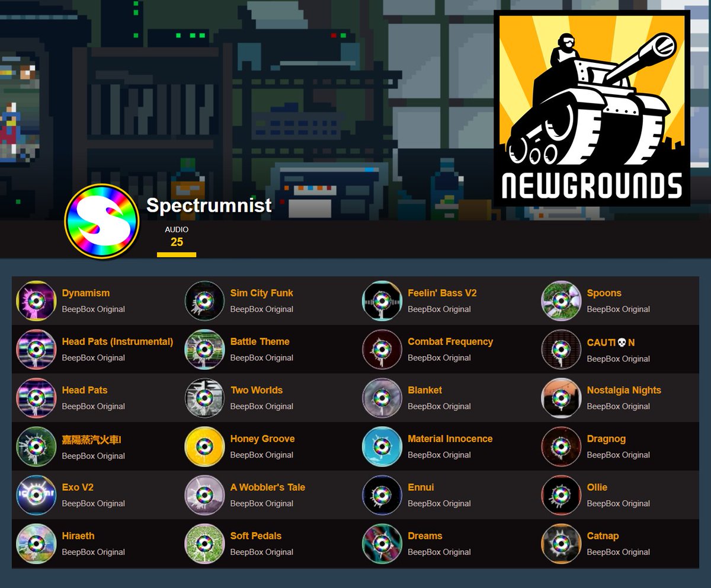The image size is (711, 588).
Task: Click the BeepBox Original text under Catnap
Action: 619,552
